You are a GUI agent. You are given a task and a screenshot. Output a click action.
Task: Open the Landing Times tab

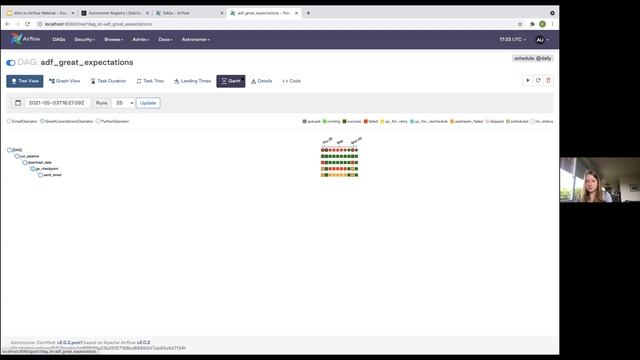(192, 81)
